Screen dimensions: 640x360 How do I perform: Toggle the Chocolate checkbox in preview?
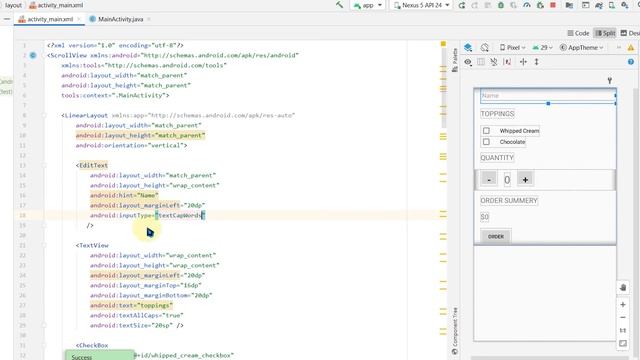pyautogui.click(x=486, y=142)
